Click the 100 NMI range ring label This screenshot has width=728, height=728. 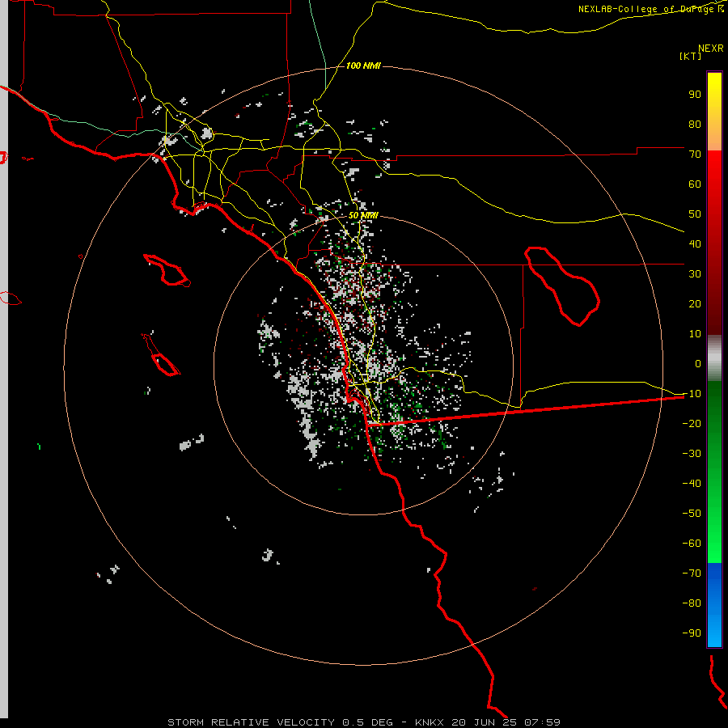[363, 66]
